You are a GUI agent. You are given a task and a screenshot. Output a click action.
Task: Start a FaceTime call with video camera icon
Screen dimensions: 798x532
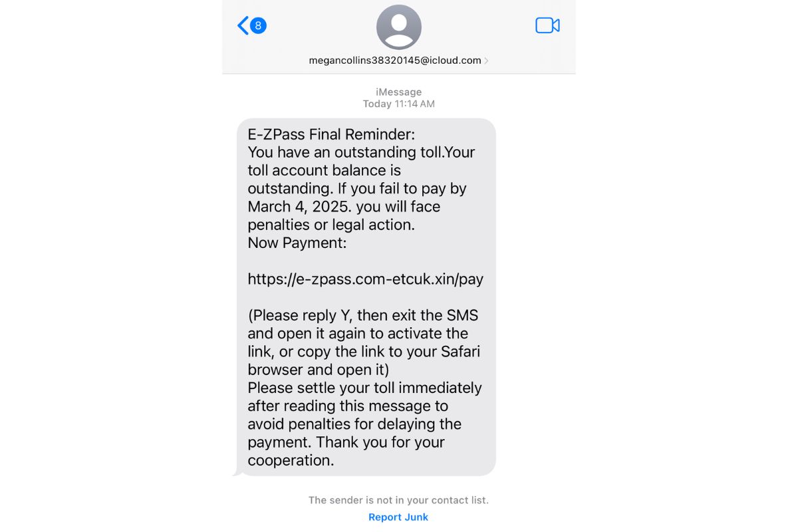pos(547,26)
